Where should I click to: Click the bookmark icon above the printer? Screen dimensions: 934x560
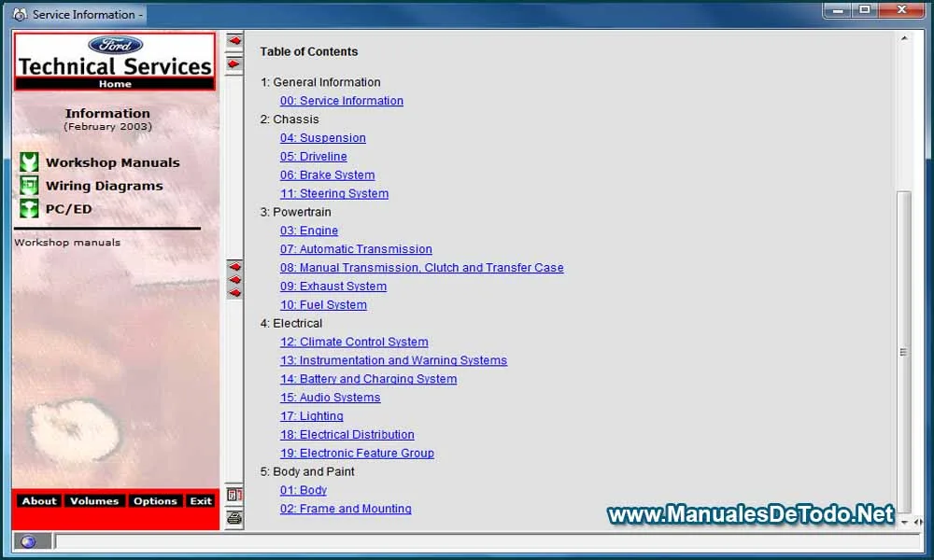234,495
